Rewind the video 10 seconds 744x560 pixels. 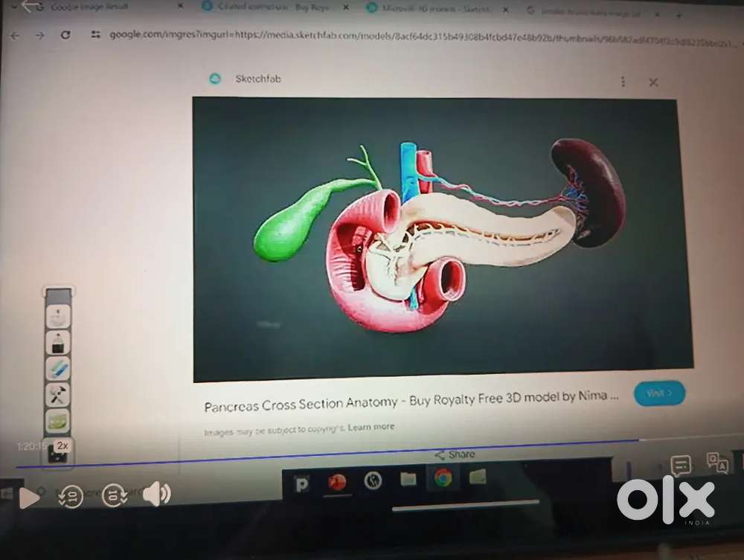(x=71, y=497)
